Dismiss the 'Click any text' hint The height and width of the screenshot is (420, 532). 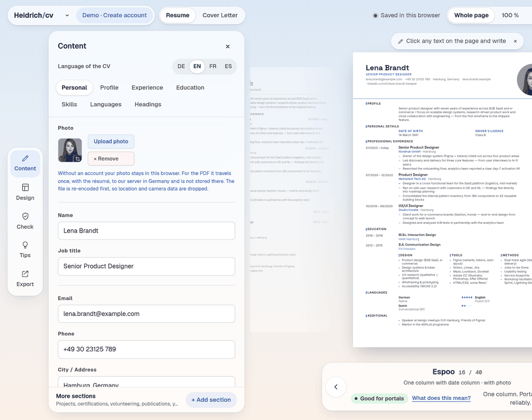(x=515, y=41)
